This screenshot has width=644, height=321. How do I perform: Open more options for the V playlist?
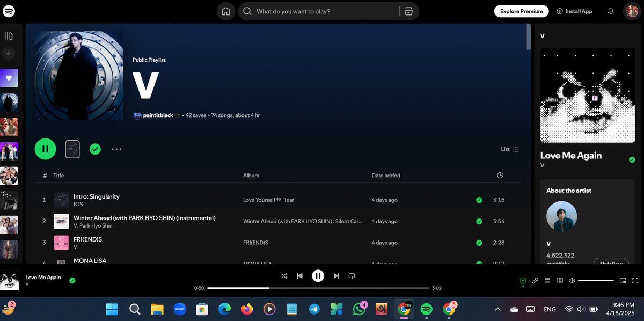(x=116, y=149)
